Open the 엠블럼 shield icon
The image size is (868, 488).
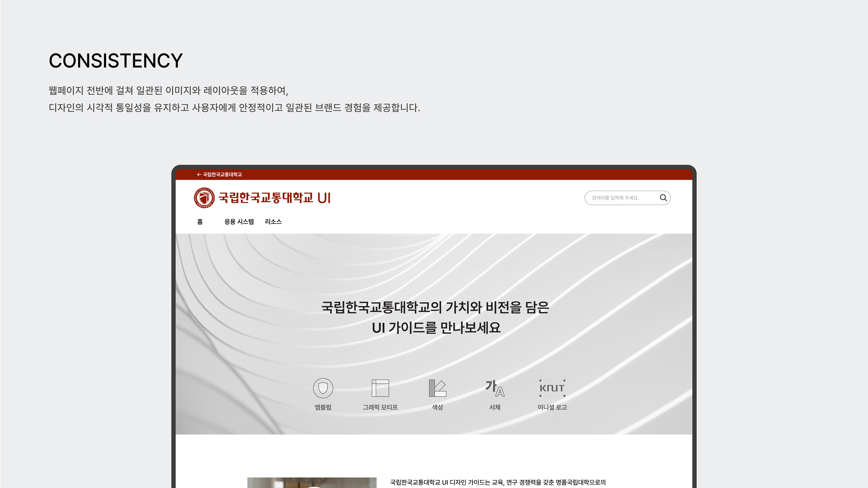pyautogui.click(x=323, y=388)
